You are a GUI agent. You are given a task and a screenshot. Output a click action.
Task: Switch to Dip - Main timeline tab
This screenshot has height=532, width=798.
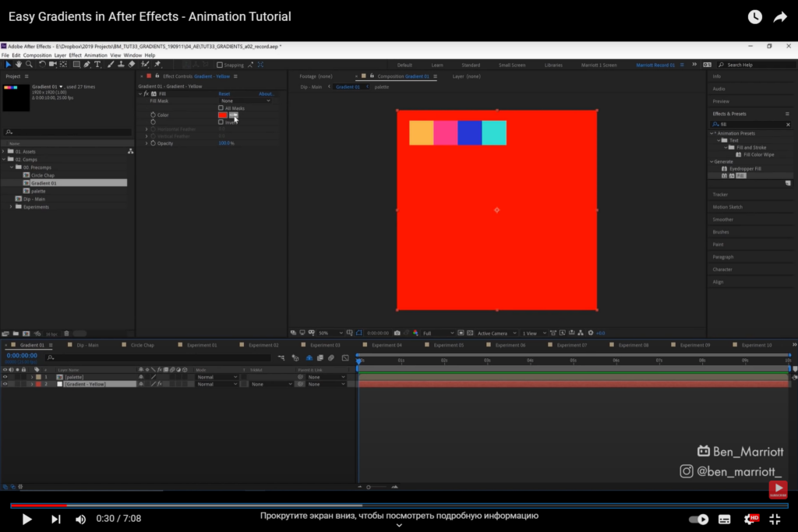[87, 345]
